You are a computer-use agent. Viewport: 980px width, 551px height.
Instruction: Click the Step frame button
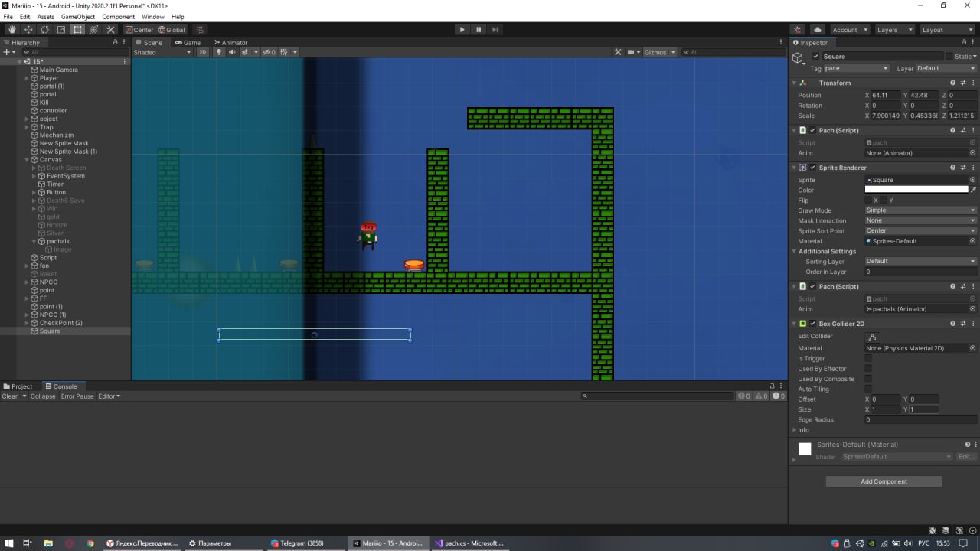pos(495,30)
